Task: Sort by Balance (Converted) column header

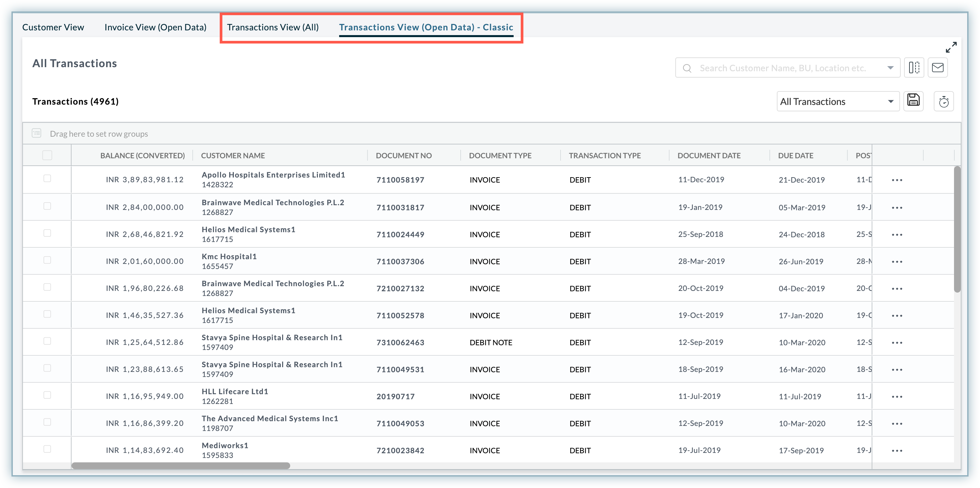Action: click(x=142, y=156)
